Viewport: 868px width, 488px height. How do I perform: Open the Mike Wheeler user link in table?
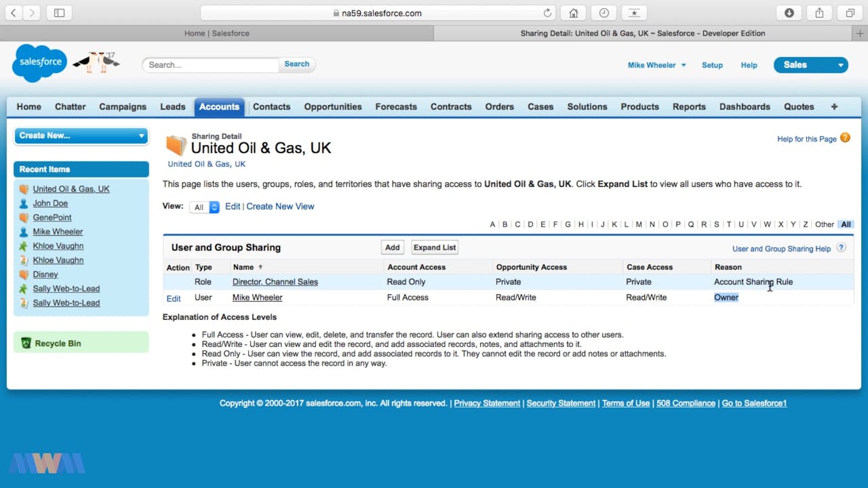click(257, 298)
